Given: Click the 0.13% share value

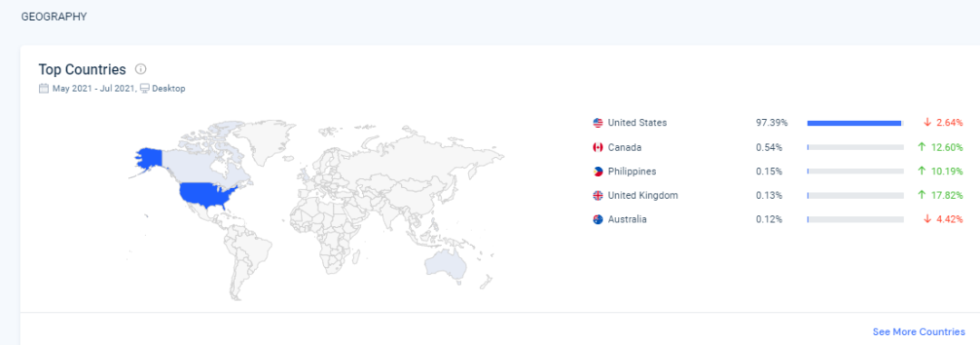Looking at the screenshot, I should click(769, 195).
